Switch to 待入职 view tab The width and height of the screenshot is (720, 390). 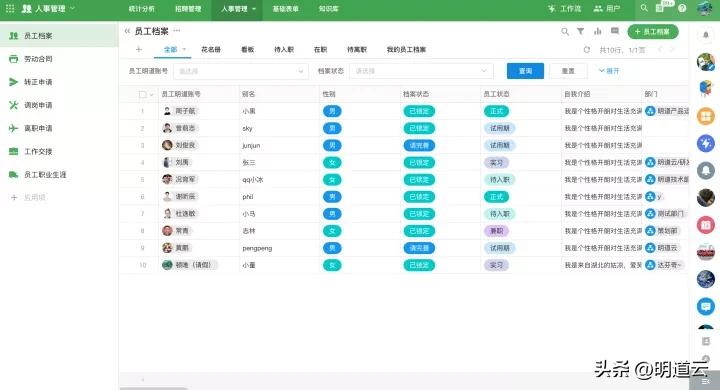coord(284,49)
